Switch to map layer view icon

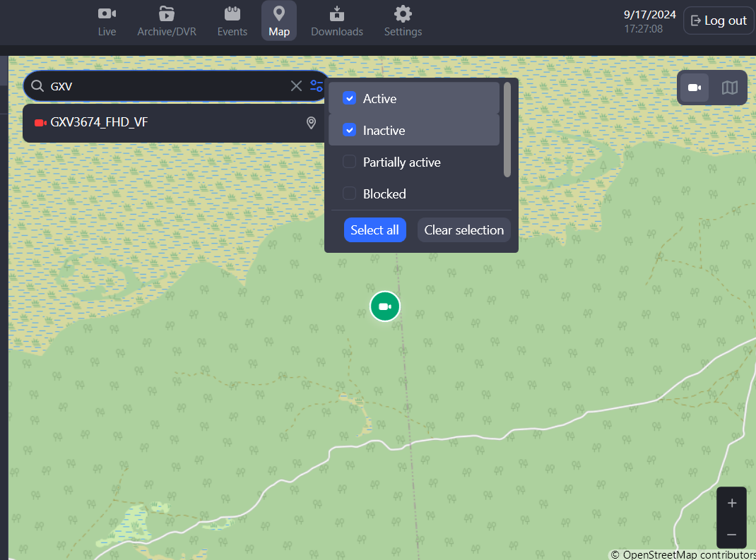[729, 88]
